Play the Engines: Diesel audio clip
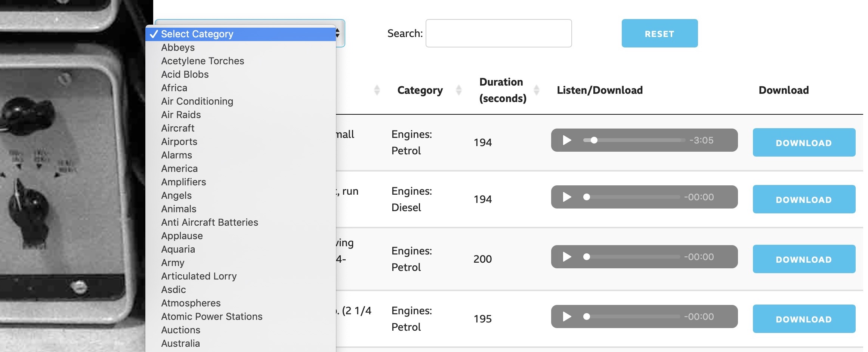 [567, 197]
